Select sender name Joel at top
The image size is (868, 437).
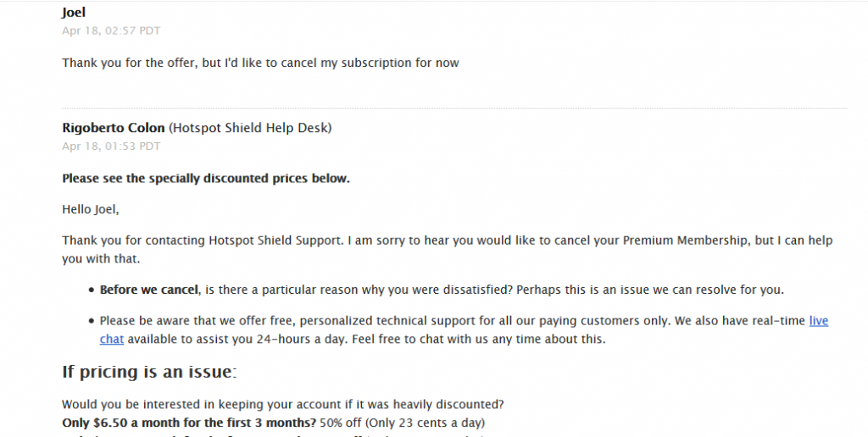coord(74,12)
